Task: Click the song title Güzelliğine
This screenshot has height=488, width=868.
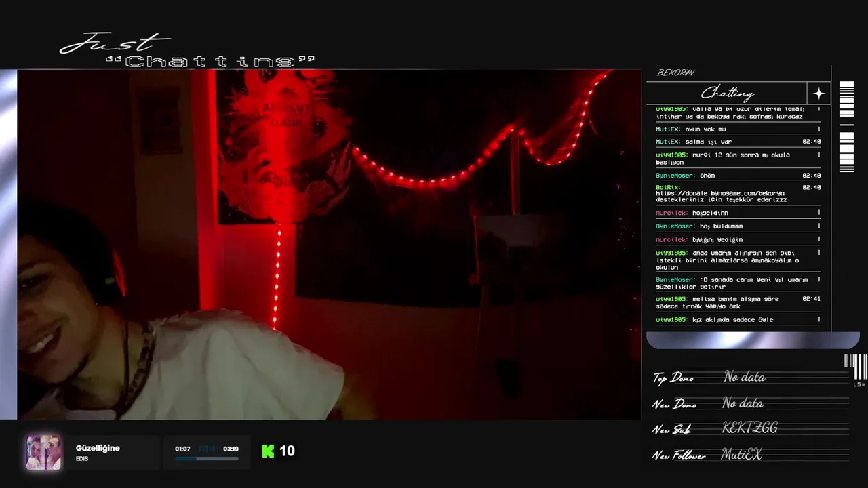Action: point(98,448)
